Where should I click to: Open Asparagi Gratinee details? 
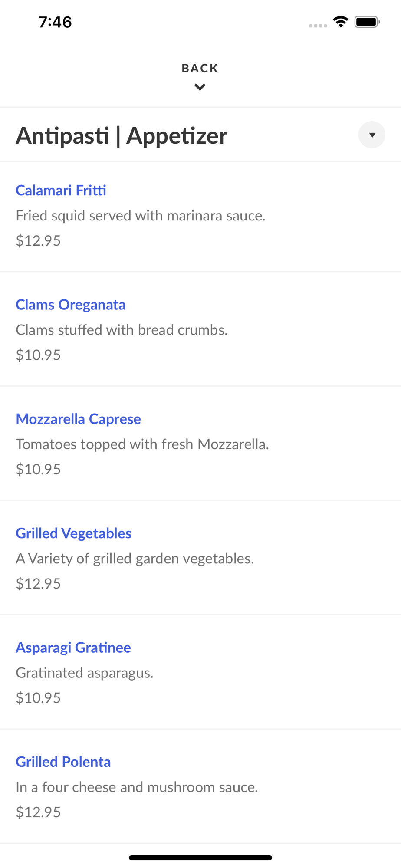pyautogui.click(x=73, y=648)
